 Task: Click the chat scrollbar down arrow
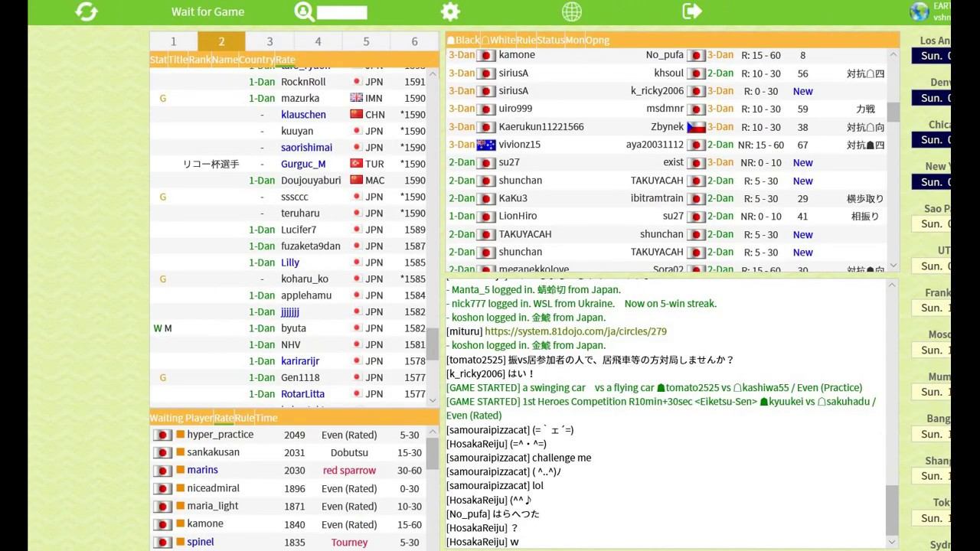tap(893, 542)
